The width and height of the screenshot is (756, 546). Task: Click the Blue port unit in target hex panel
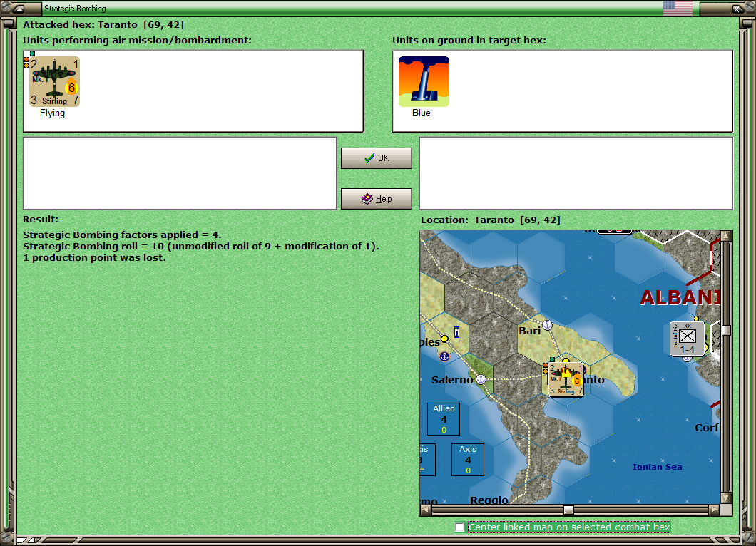(424, 81)
